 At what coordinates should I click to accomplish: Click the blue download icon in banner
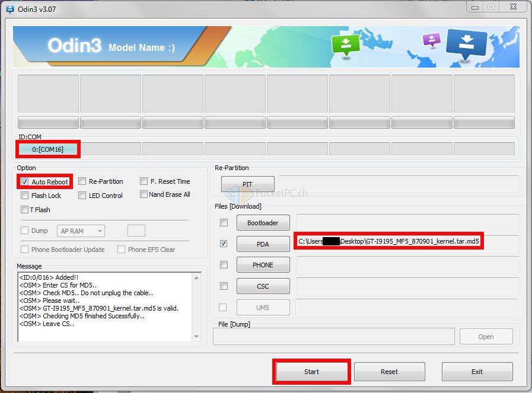pos(467,44)
